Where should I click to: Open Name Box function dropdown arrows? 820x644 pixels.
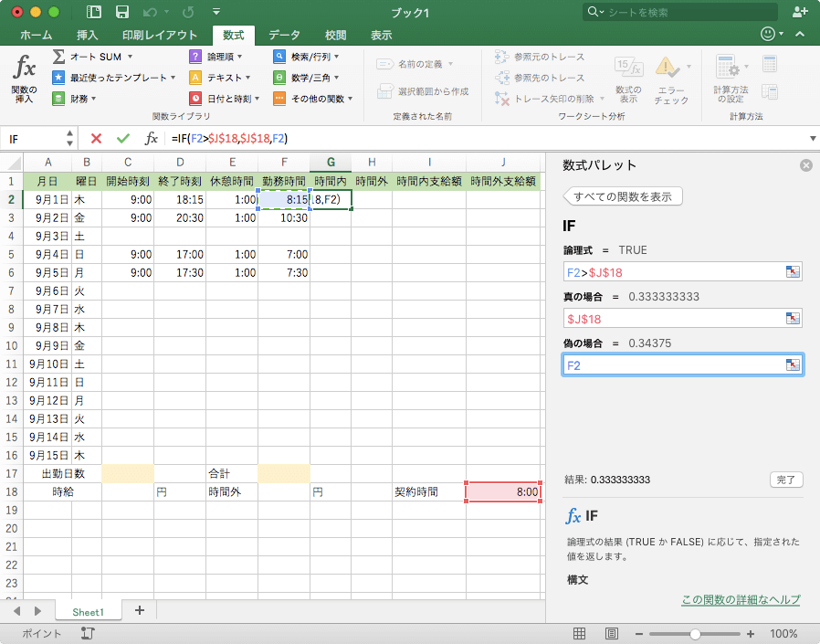coord(70,139)
